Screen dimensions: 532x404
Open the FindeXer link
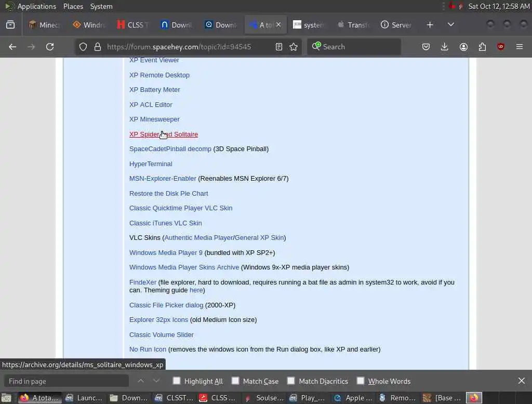click(x=143, y=282)
